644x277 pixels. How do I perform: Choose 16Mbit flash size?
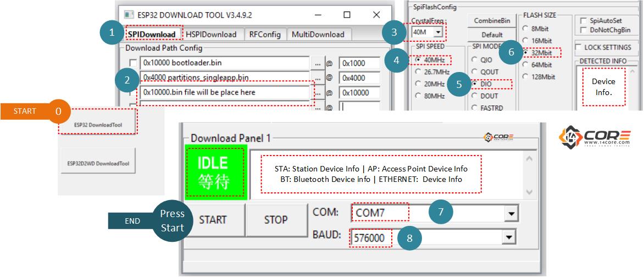(x=525, y=41)
